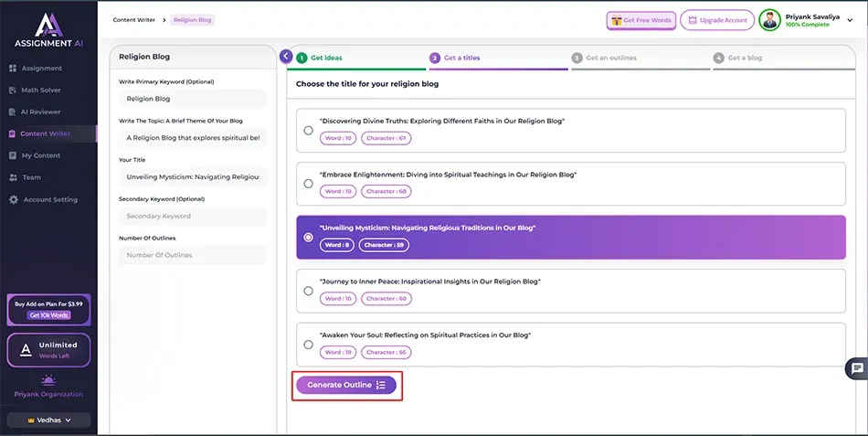Select the "Embrace Enlightenment" title radio button

click(309, 184)
